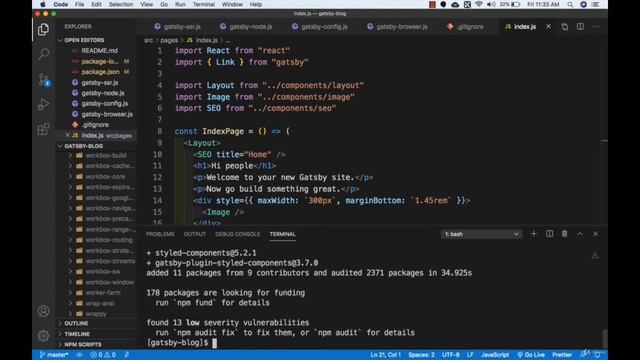Open the View menu
This screenshot has height=360, width=640.
pos(147,4)
